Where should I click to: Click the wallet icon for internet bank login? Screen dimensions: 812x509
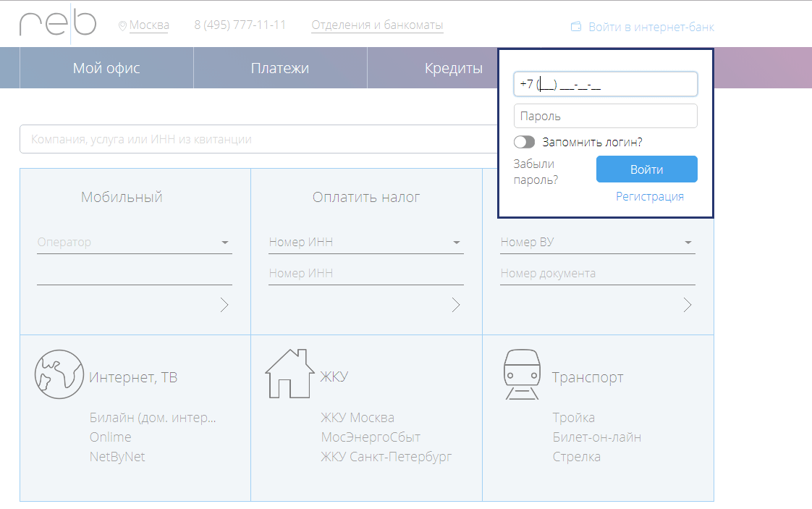[576, 27]
